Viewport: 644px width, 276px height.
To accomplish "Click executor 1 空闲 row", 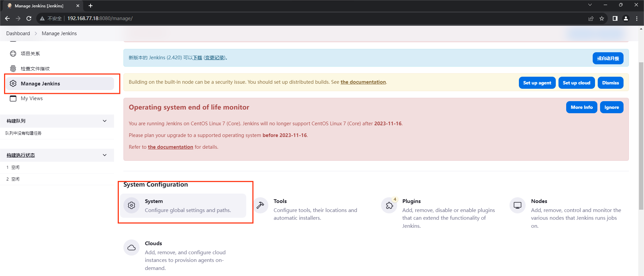I will 57,167.
